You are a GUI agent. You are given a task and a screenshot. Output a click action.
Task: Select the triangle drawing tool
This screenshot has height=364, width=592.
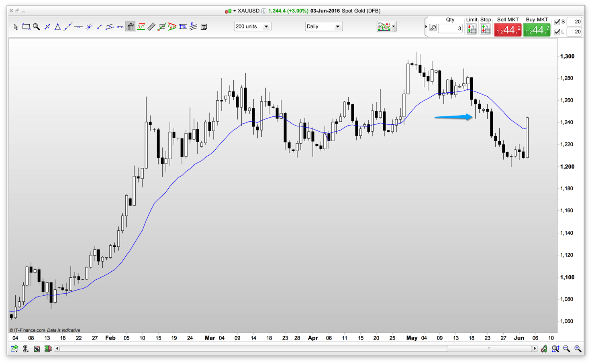[57, 27]
